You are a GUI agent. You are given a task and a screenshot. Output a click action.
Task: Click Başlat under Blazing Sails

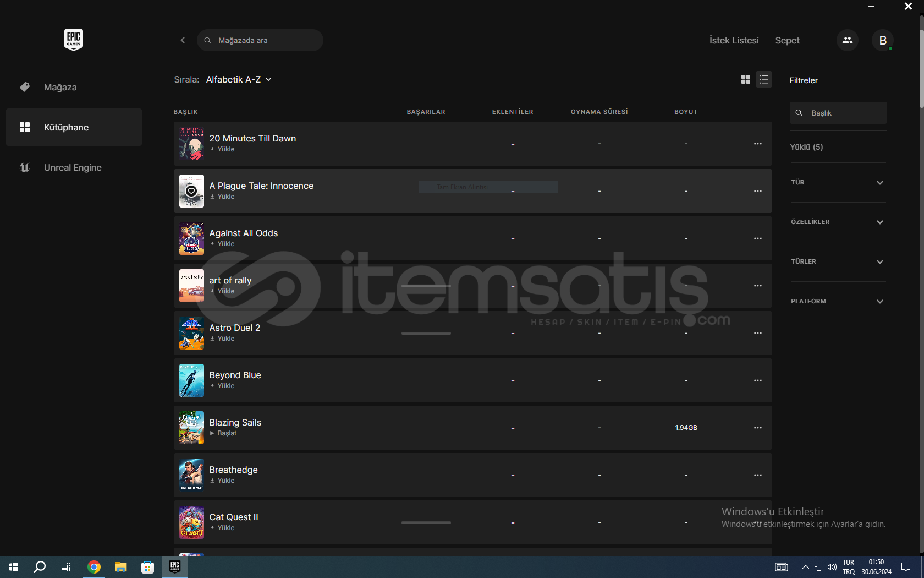(x=223, y=433)
